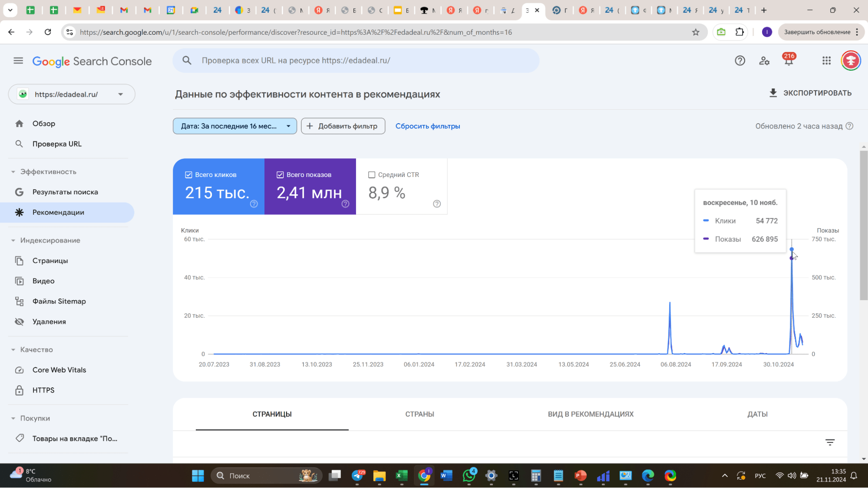The width and height of the screenshot is (868, 488).
Task: Uncheck the Всего кликов checkbox
Action: coord(188,175)
